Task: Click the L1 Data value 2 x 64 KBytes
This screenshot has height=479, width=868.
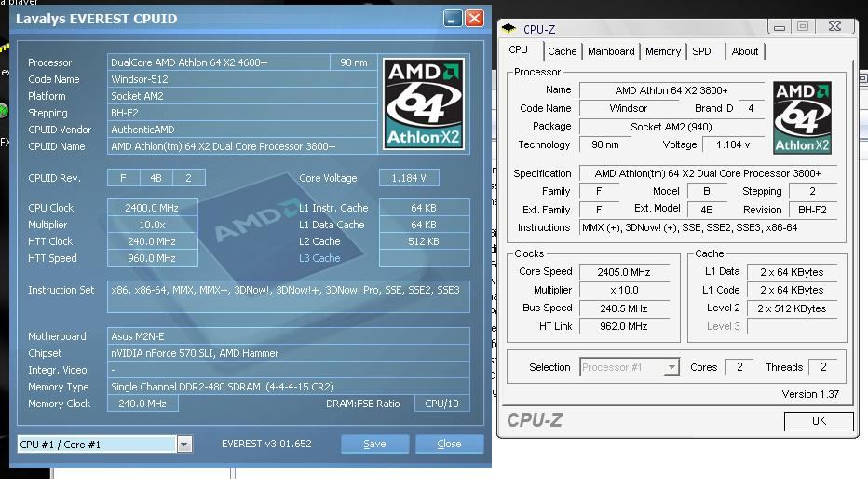Action: click(x=792, y=272)
